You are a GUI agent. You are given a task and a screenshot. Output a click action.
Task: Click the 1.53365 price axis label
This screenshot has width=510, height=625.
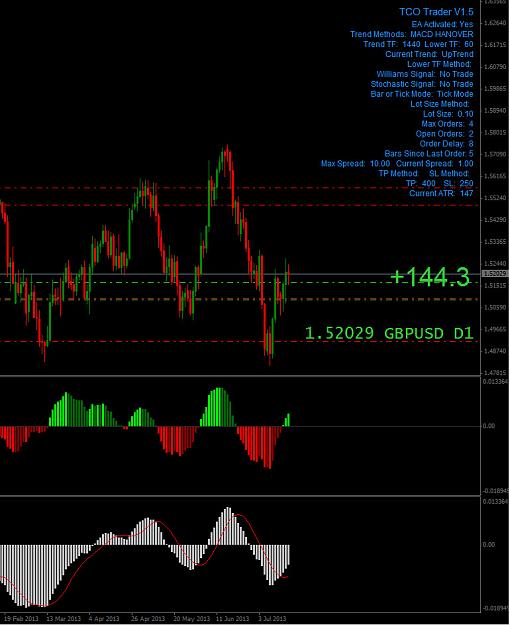pos(494,242)
